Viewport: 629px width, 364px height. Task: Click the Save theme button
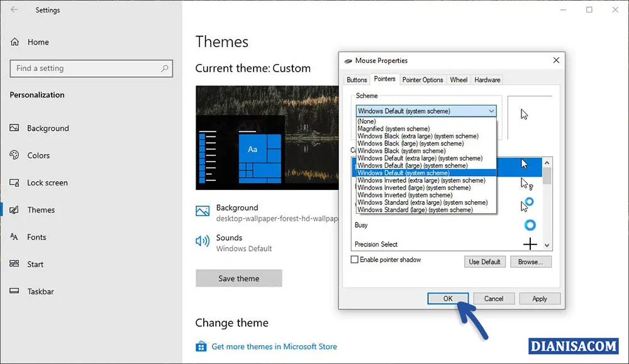coord(238,278)
